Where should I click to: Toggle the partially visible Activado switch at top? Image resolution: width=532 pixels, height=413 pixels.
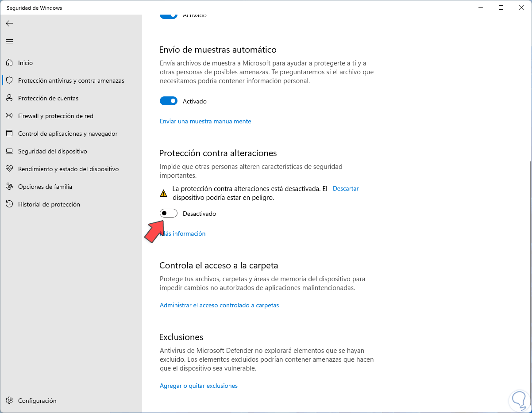[169, 16]
